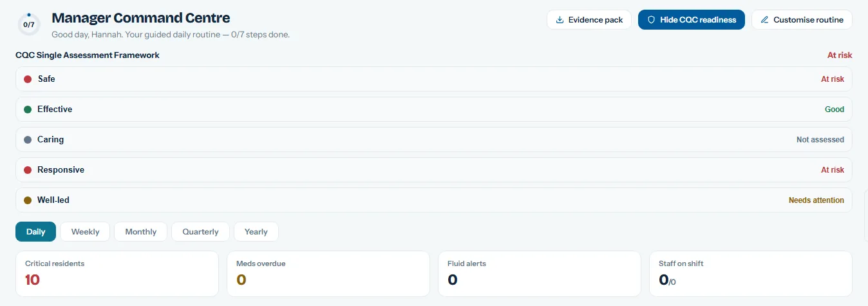
Task: Click the amber dot beside Well-led
Action: [x=28, y=200]
